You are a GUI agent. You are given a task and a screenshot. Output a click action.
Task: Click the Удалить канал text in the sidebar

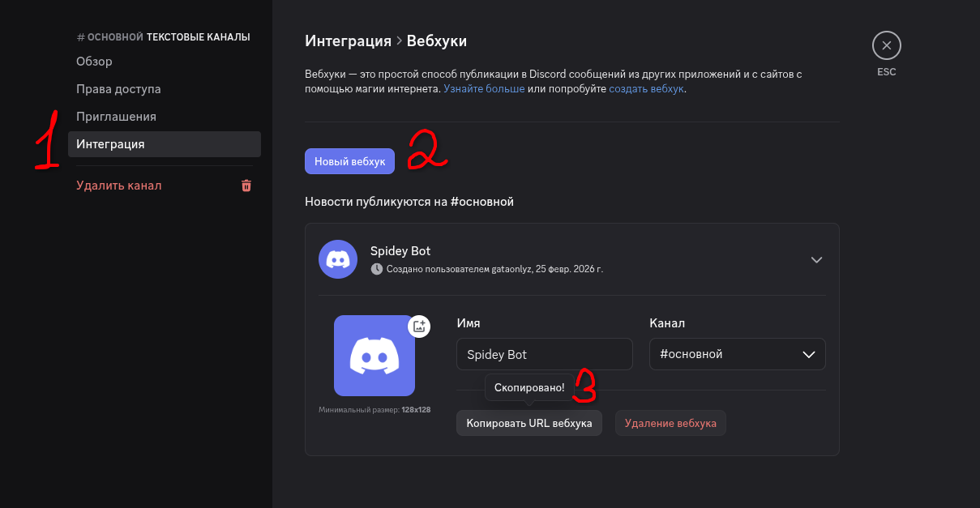click(x=119, y=186)
